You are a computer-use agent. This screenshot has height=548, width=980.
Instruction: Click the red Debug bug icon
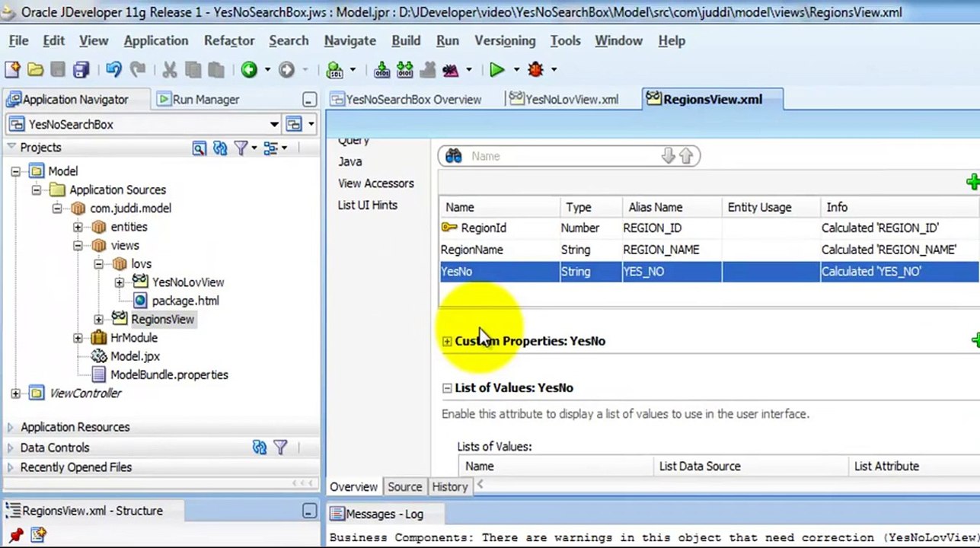tap(536, 70)
